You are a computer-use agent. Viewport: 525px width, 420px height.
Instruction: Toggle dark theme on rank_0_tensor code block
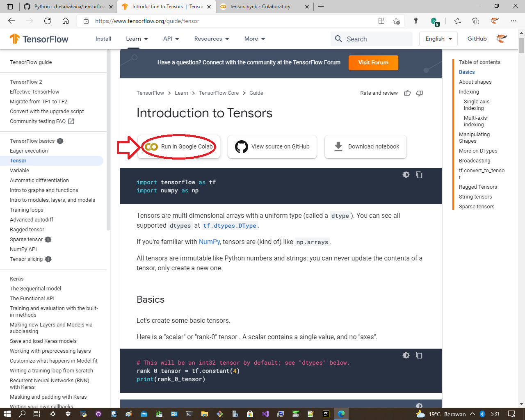[x=406, y=355]
